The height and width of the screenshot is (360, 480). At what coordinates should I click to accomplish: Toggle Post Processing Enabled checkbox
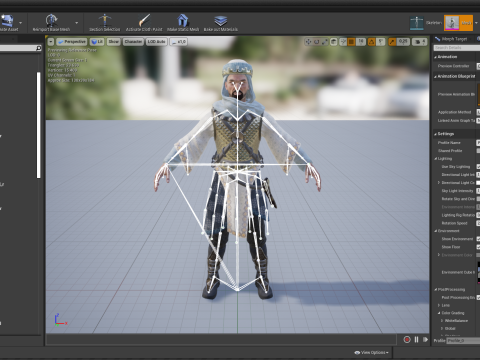click(x=478, y=297)
